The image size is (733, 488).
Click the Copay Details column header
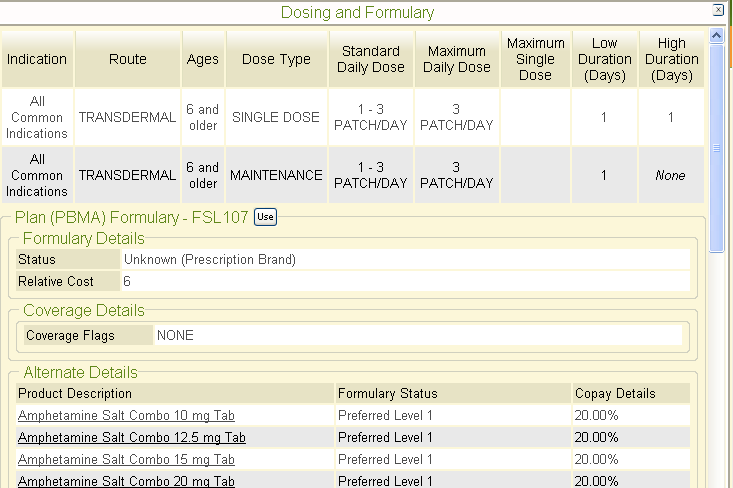pyautogui.click(x=615, y=393)
